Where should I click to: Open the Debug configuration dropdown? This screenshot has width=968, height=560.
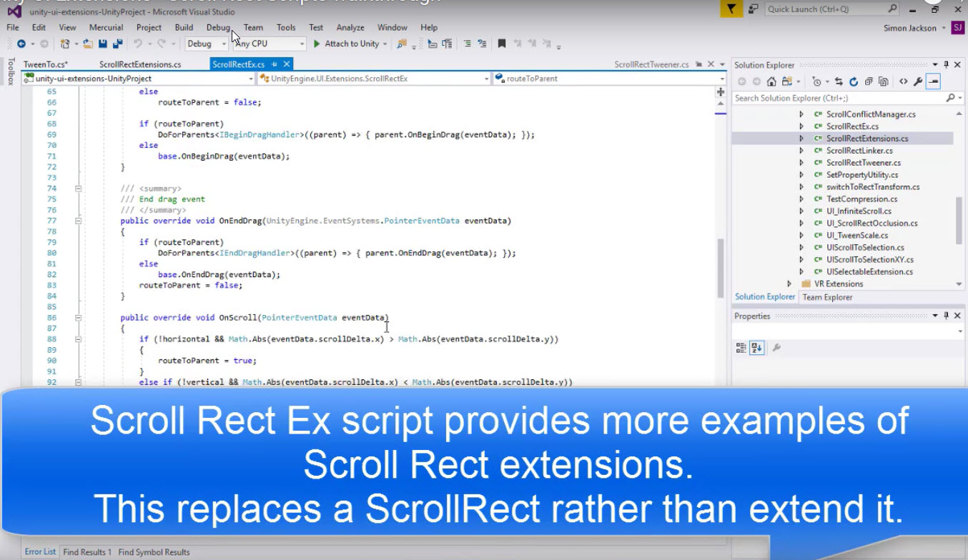[206, 44]
